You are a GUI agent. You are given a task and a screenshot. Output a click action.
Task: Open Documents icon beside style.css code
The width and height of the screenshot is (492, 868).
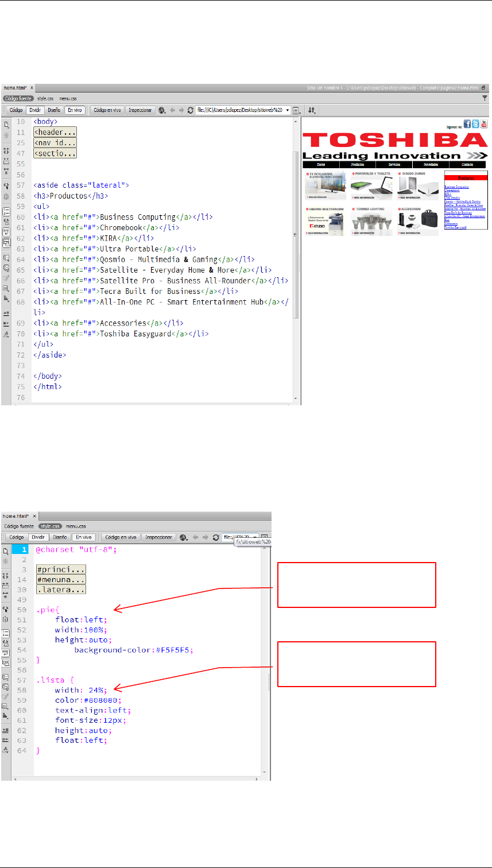[5, 551]
